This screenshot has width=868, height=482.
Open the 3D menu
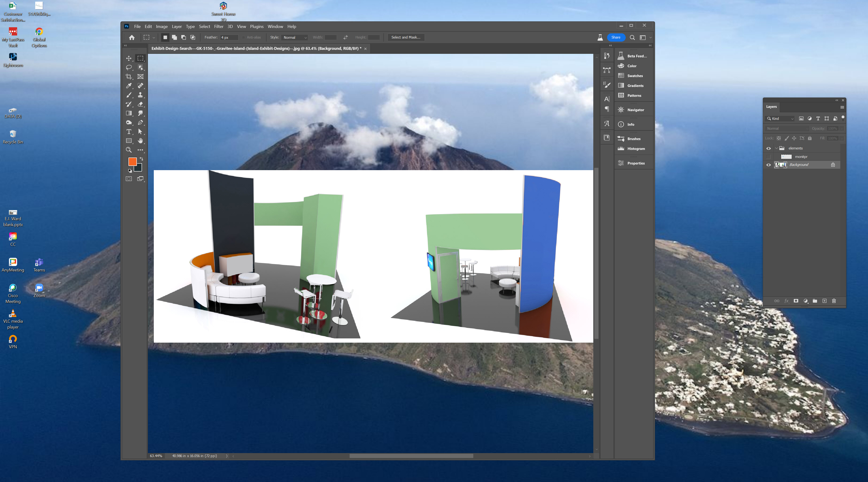click(230, 26)
